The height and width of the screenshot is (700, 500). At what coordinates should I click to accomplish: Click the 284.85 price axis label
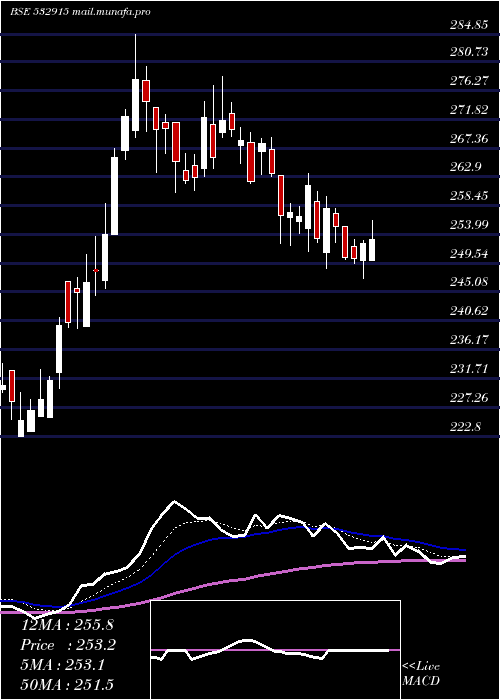469,25
